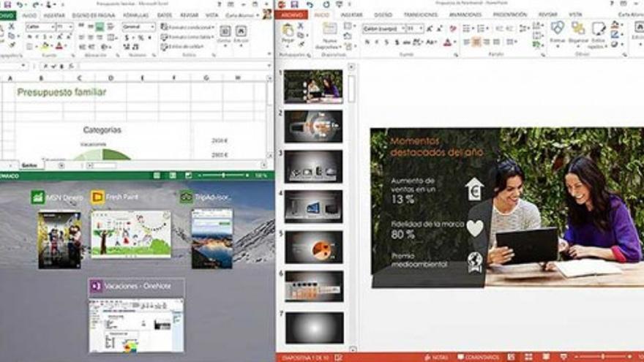The height and width of the screenshot is (362, 644).
Task: Click the Organizar icon in PowerPoint
Action: click(x=578, y=29)
